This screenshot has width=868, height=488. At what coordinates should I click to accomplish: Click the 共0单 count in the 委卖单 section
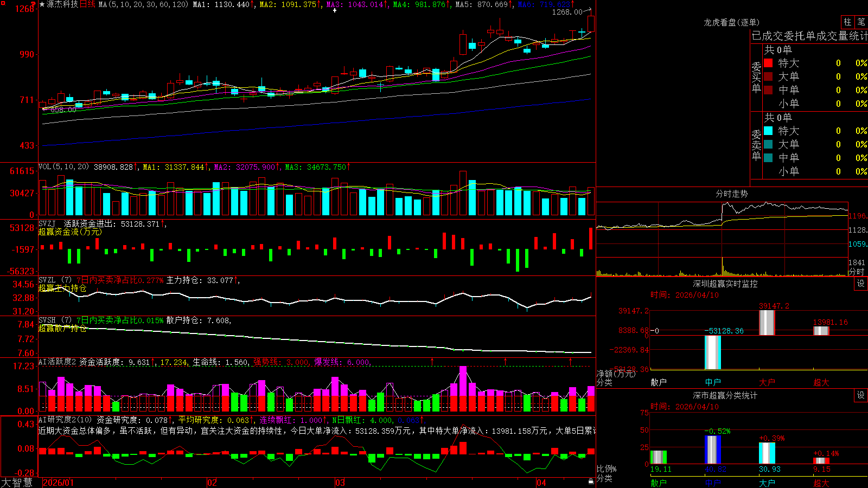(778, 118)
